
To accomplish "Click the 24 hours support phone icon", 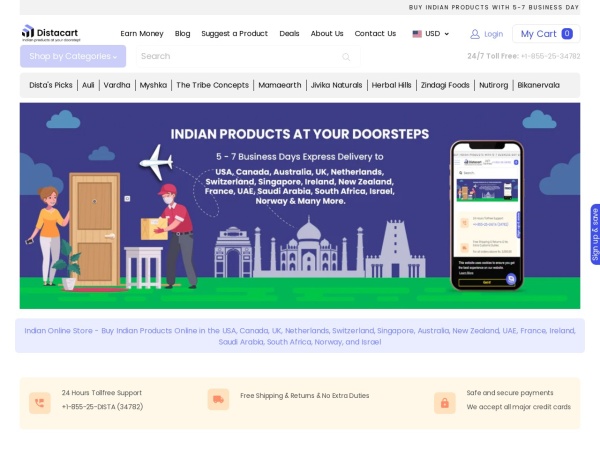I will 40,403.
